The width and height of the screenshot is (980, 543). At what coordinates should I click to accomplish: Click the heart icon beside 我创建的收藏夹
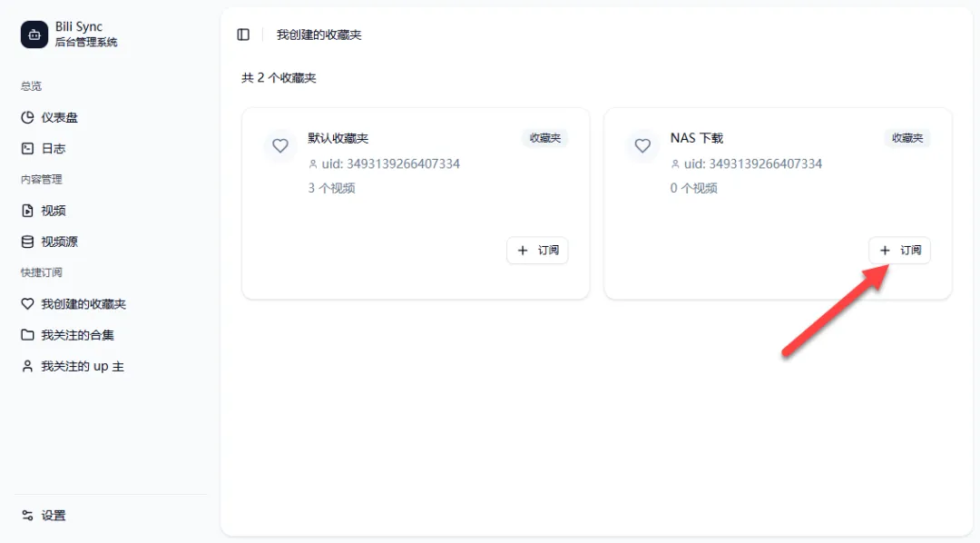click(x=27, y=304)
